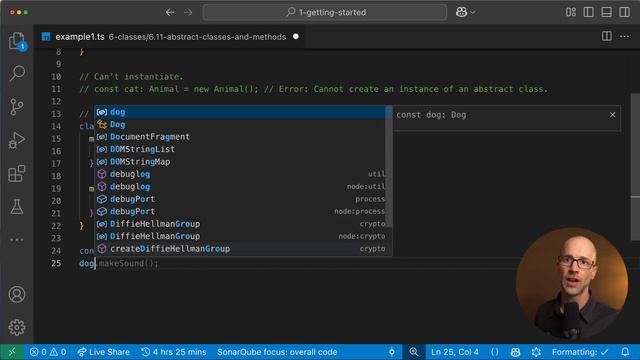This screenshot has width=640, height=360.
Task: Click the unsaved dot on example1.ts tab
Action: point(296,36)
